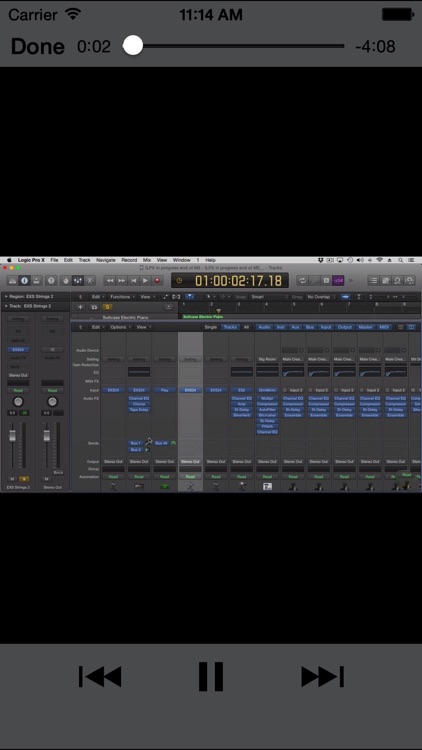Click the Fast Forward transport button
This screenshot has height=750, width=422.
click(x=122, y=281)
